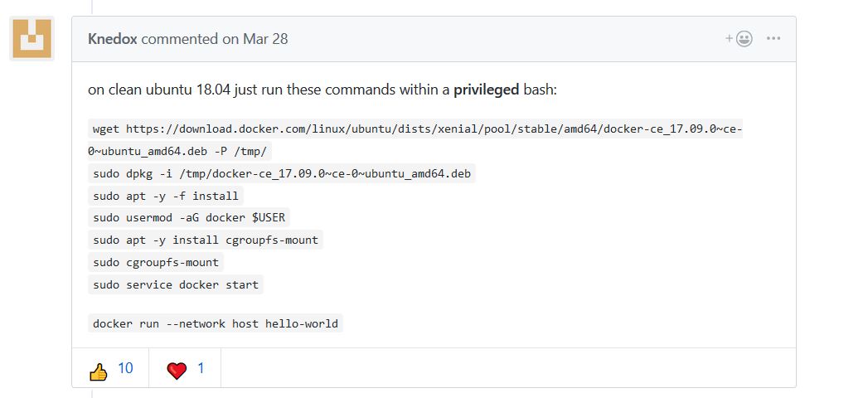Click the 'sudo usermod -aG docker $USER' code
This screenshot has height=398, width=868.
[191, 218]
